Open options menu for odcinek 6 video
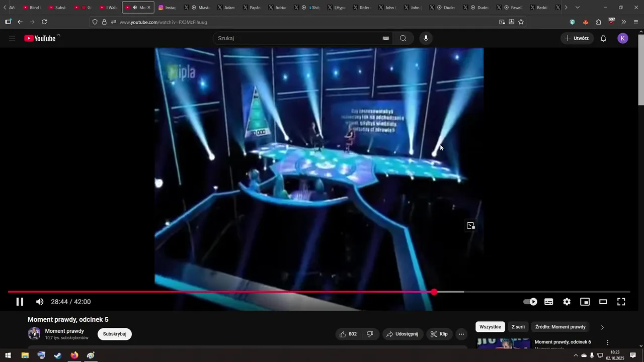This screenshot has height=362, width=644. 608,342
